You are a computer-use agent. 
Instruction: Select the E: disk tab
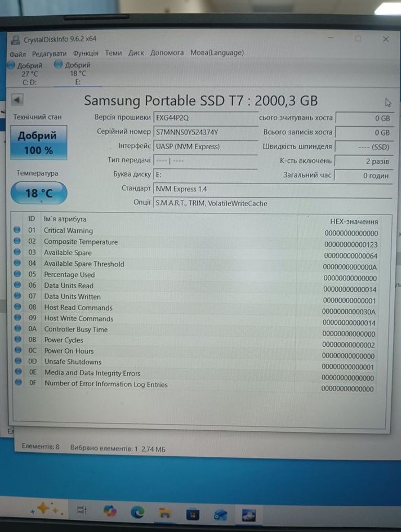tap(78, 73)
